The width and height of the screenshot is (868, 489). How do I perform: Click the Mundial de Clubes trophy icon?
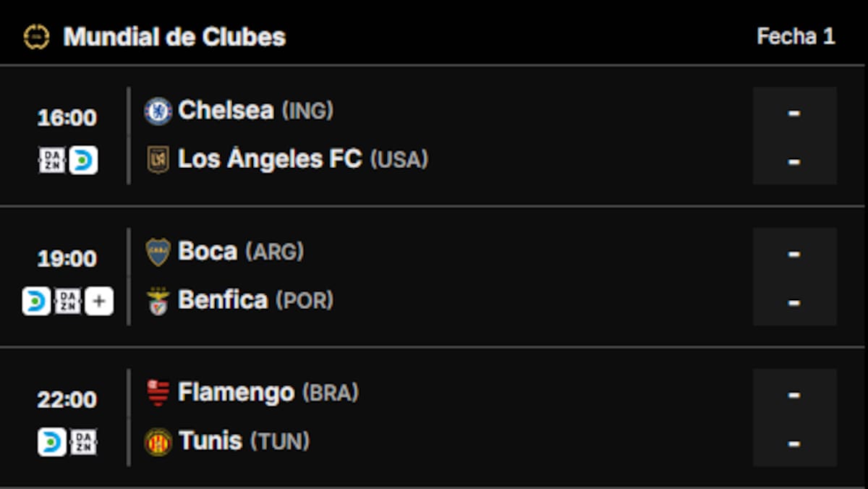pos(36,37)
